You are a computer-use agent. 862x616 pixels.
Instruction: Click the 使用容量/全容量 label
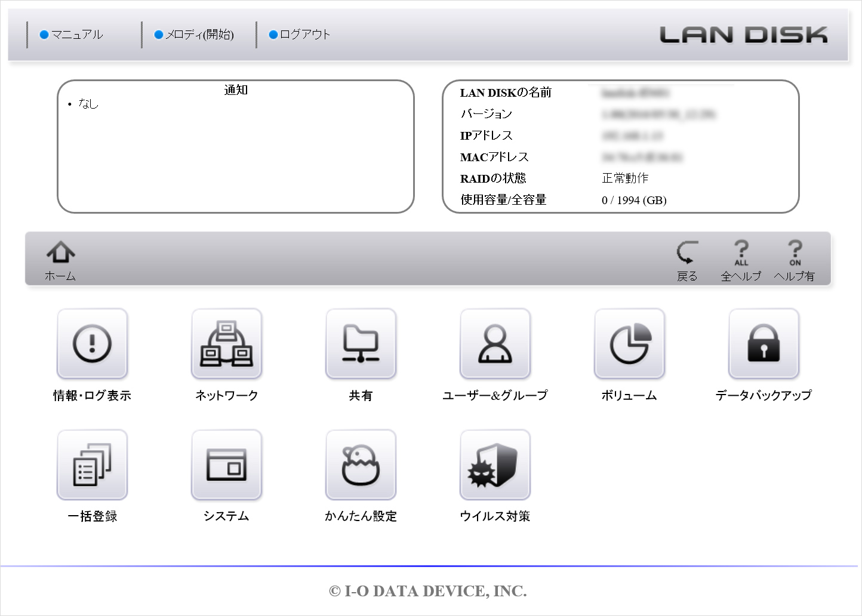click(503, 200)
